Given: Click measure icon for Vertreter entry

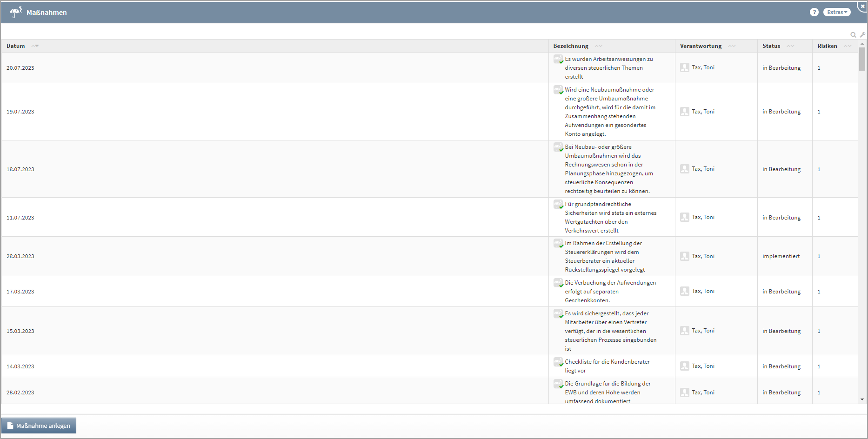Looking at the screenshot, I should (x=558, y=313).
